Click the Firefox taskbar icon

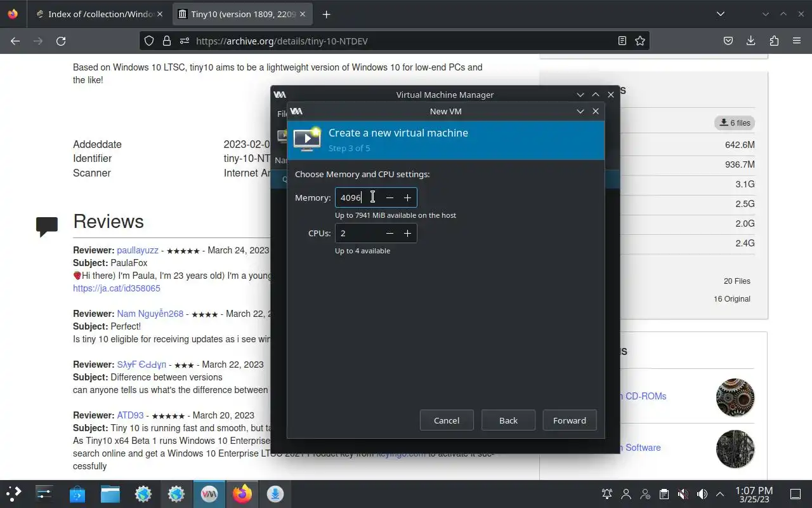(x=242, y=493)
